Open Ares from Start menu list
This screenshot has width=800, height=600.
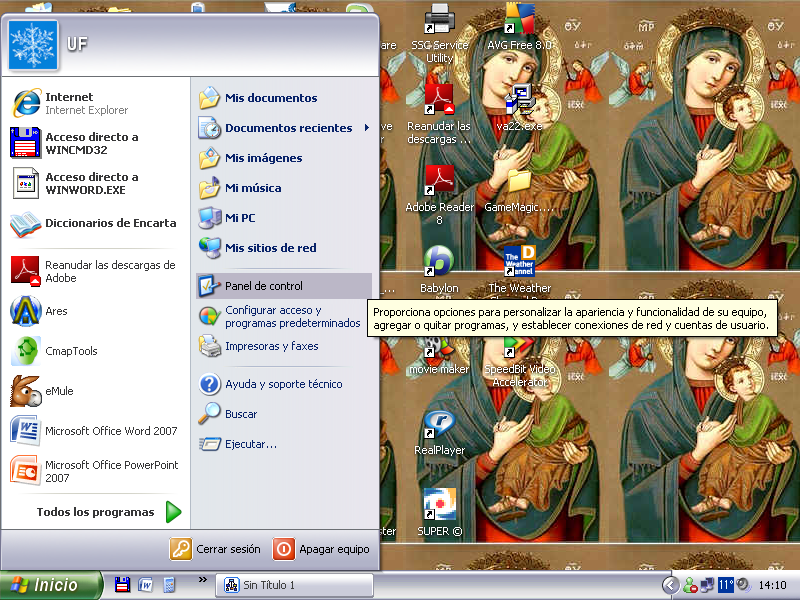tap(55, 311)
